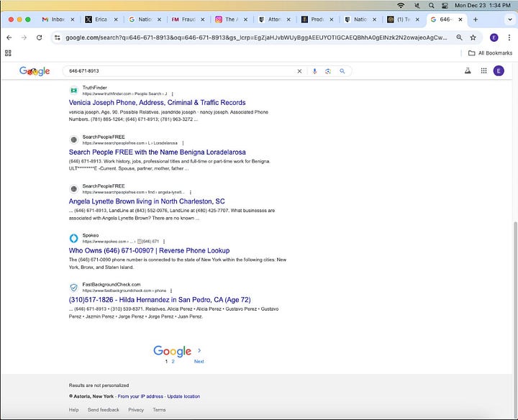The image size is (518, 420).
Task: Close the Gmail Inbox tab
Action: pyautogui.click(x=73, y=19)
